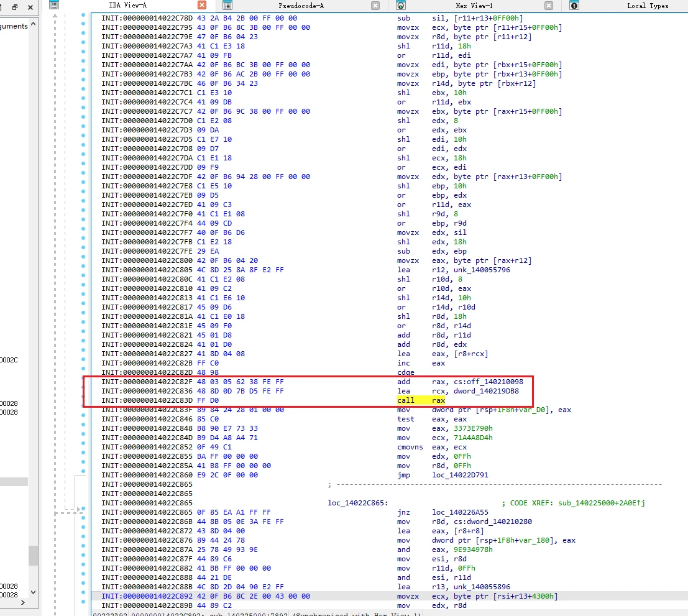Select the constant 3373E790h
Image resolution: width=688 pixels, height=616 pixels.
coord(473,428)
